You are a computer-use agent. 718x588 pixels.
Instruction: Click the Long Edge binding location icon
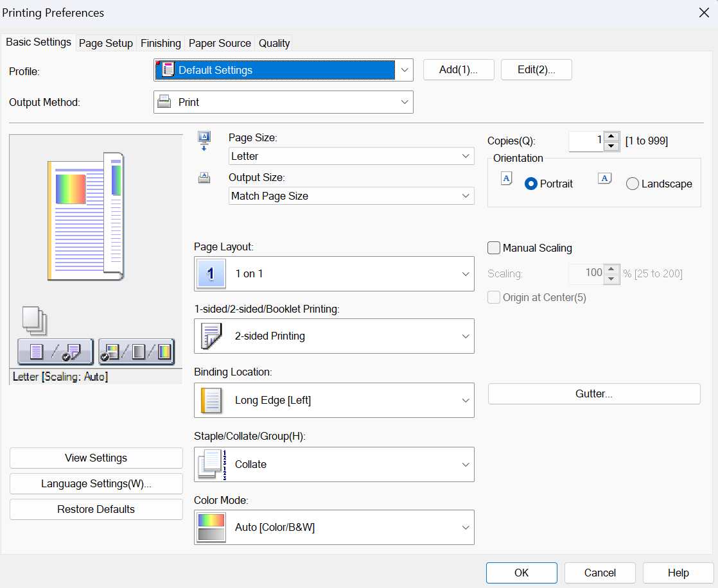tap(211, 400)
